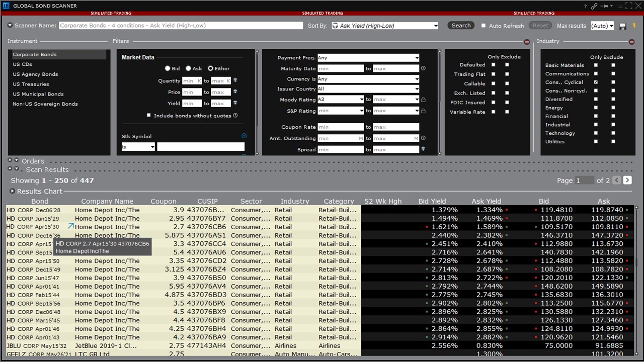
Task: Click the Scanner Name input field
Action: [181, 26]
